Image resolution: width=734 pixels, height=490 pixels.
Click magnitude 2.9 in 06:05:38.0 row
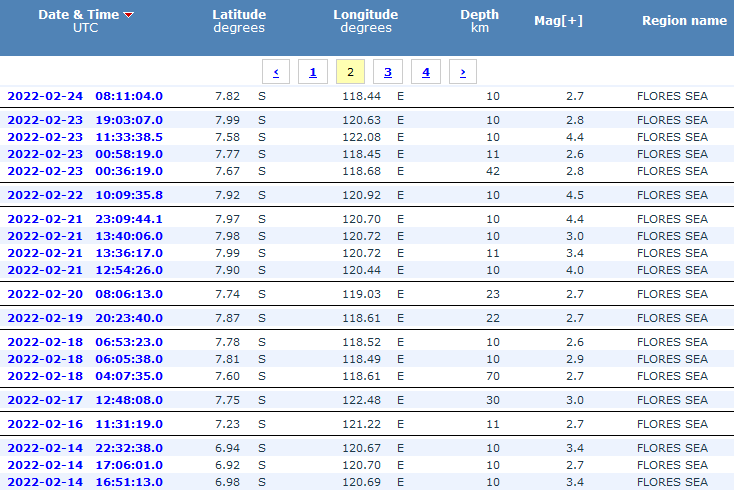[x=575, y=359]
